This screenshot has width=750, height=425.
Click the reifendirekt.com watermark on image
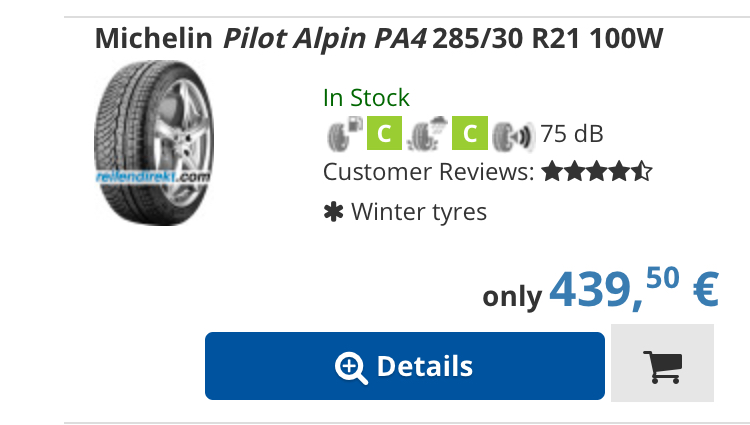tap(153, 175)
